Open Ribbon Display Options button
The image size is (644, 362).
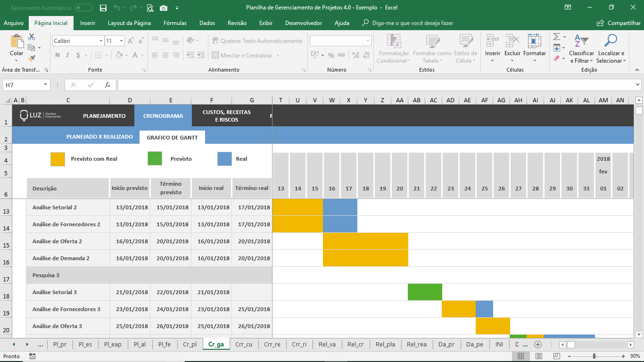click(568, 8)
